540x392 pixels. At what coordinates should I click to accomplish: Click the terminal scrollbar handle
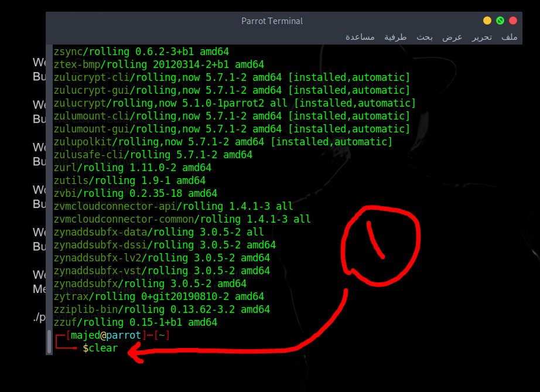pyautogui.click(x=49, y=342)
